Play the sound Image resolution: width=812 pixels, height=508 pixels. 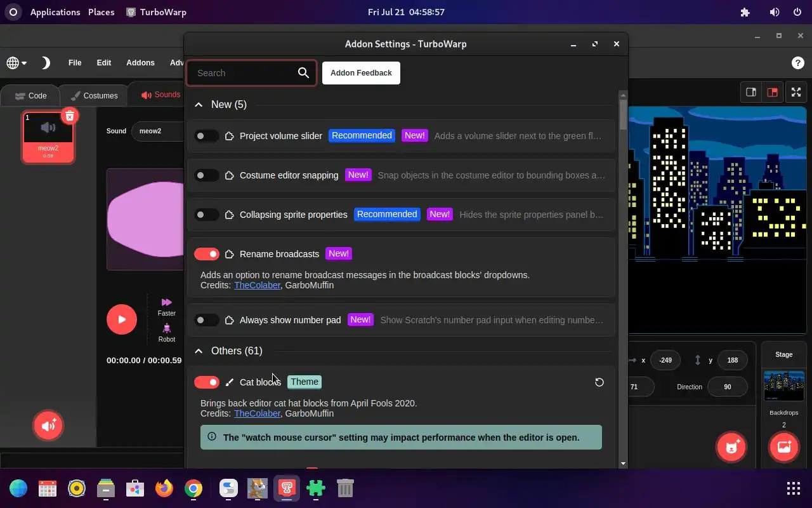tap(122, 319)
